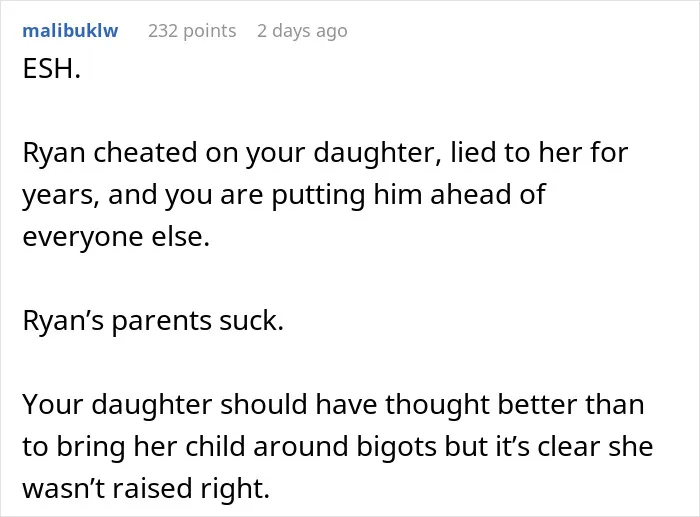Click the ESH. verdict text
This screenshot has width=700, height=517.
(52, 69)
